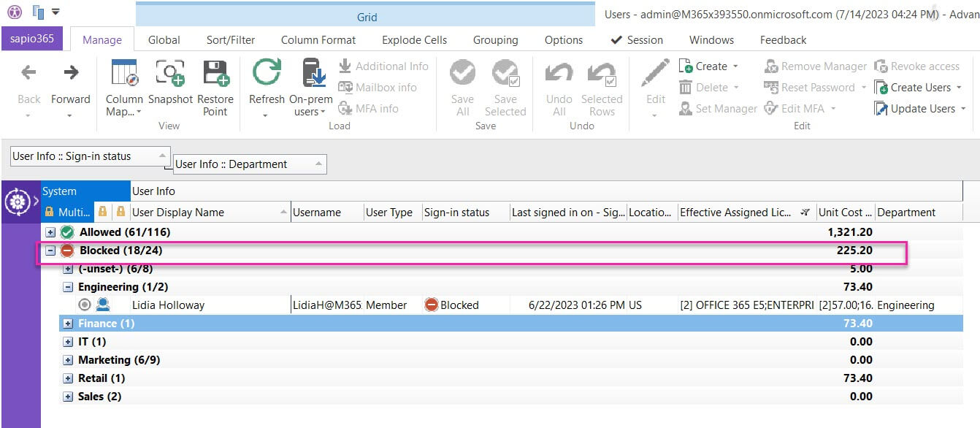The image size is (980, 428).
Task: Open Create Users dropdown
Action: coord(919,88)
